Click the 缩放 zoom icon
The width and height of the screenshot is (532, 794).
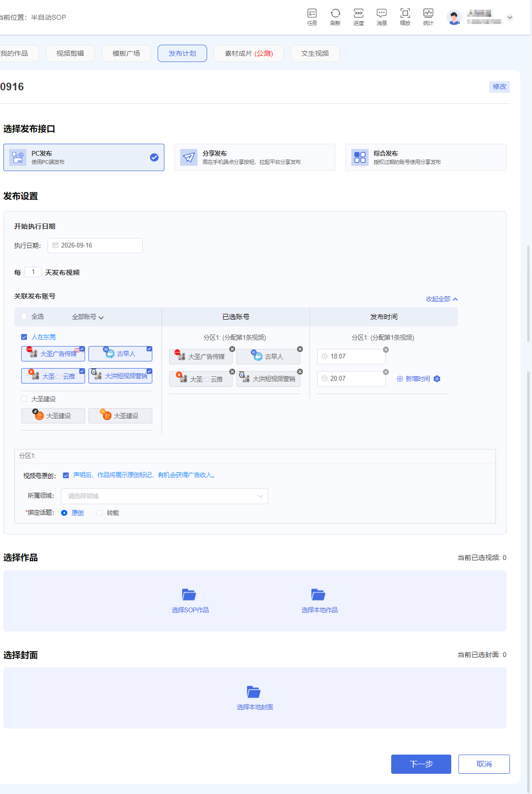pos(405,17)
